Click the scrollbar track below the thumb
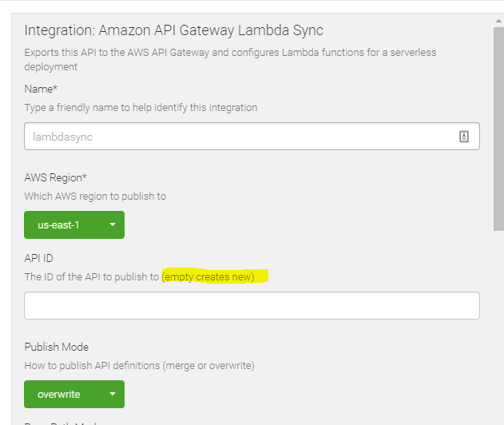Screen dimensions: 504x425 click(497, 336)
